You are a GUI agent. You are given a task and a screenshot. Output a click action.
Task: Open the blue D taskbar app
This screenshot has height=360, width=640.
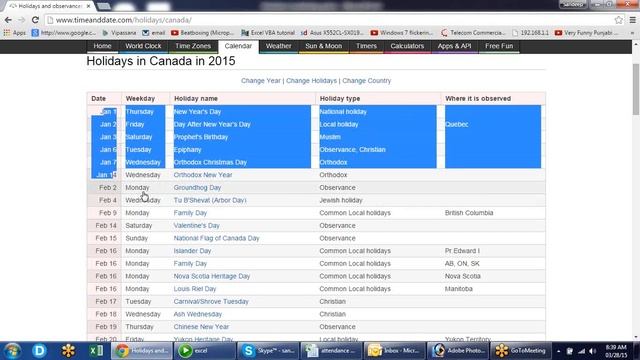40,351
